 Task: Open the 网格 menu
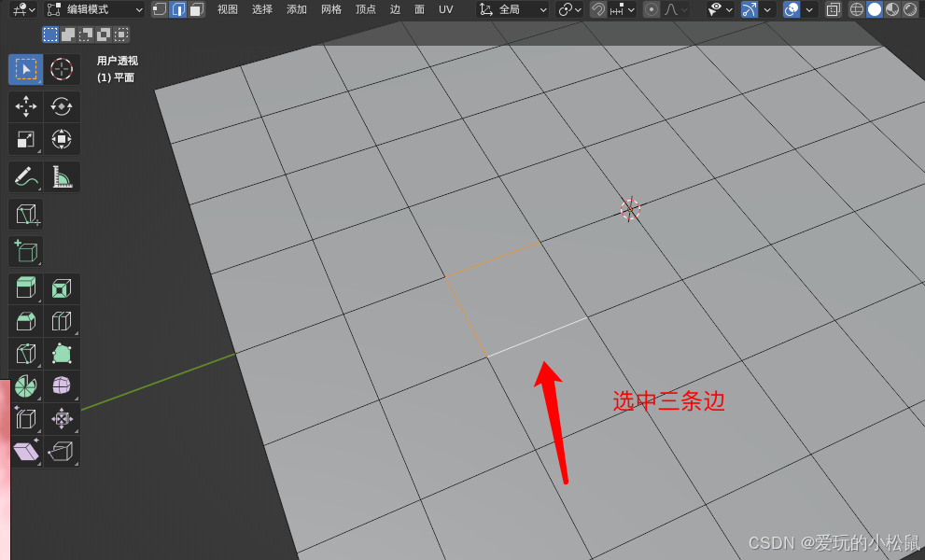point(331,9)
